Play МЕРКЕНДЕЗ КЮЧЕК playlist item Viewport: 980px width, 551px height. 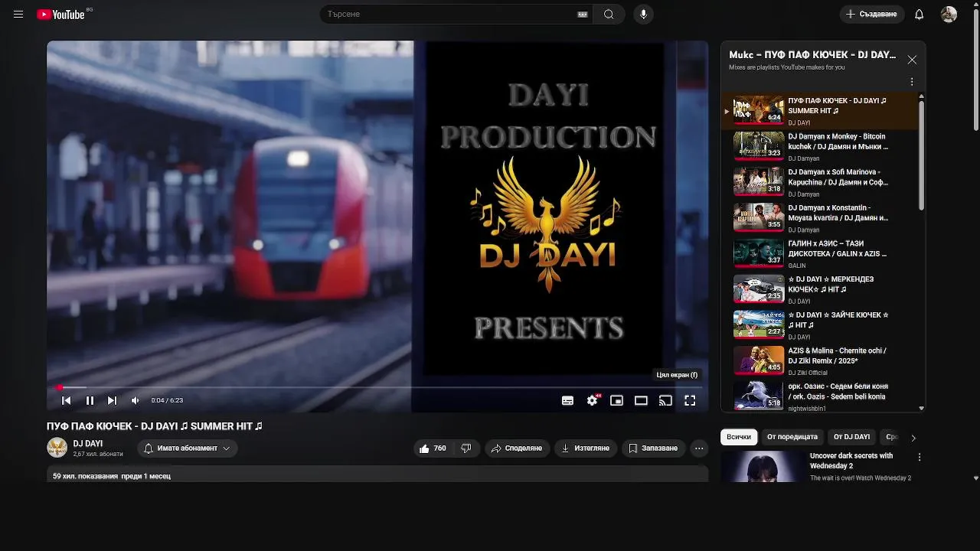[819, 290]
